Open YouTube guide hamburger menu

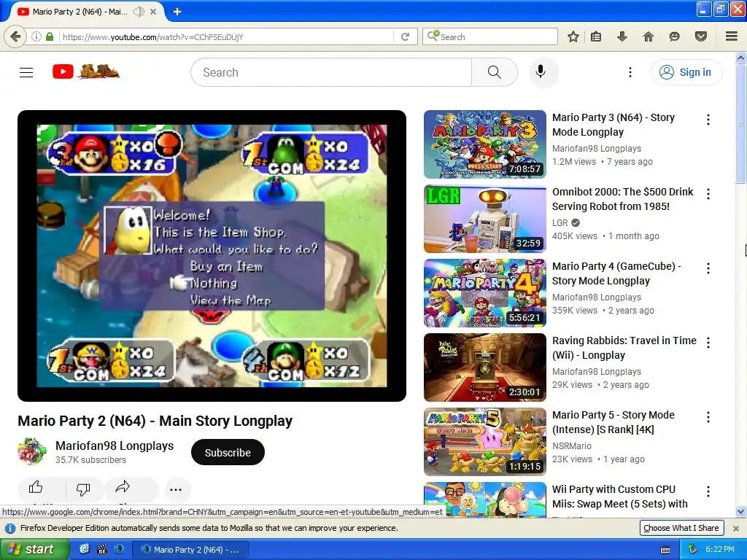(x=26, y=72)
